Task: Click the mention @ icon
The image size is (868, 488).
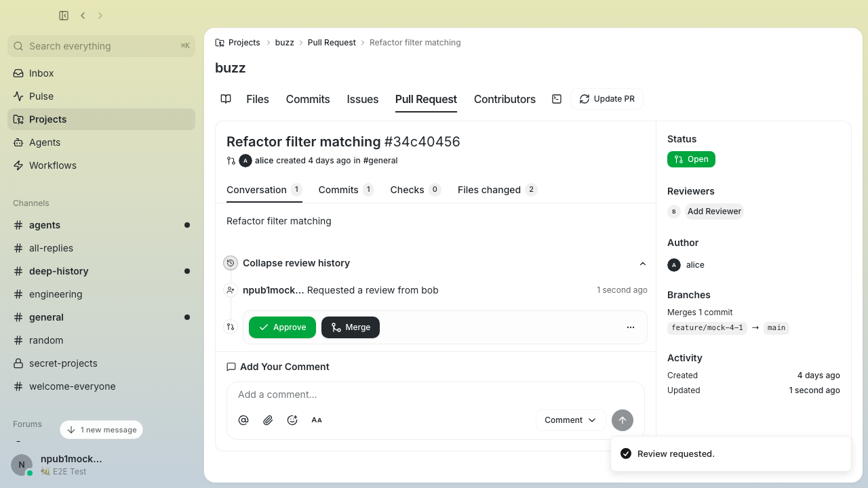Action: [x=243, y=420]
